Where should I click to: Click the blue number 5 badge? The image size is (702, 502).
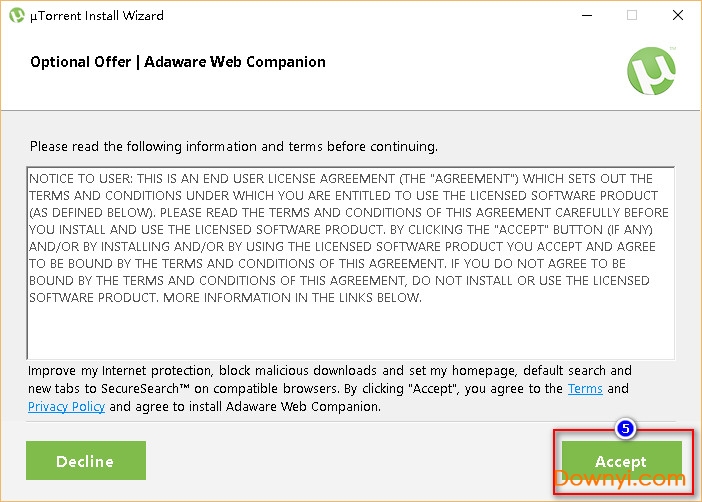(x=626, y=428)
